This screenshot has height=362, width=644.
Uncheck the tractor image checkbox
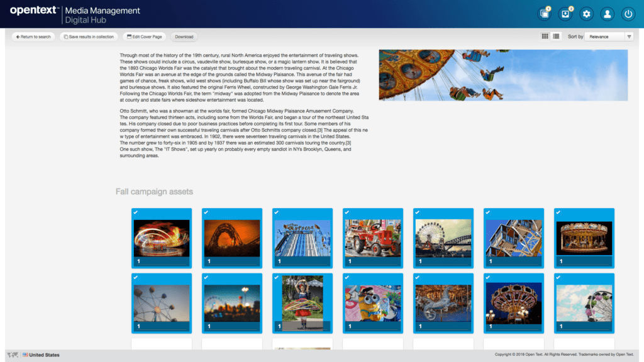[x=347, y=213]
